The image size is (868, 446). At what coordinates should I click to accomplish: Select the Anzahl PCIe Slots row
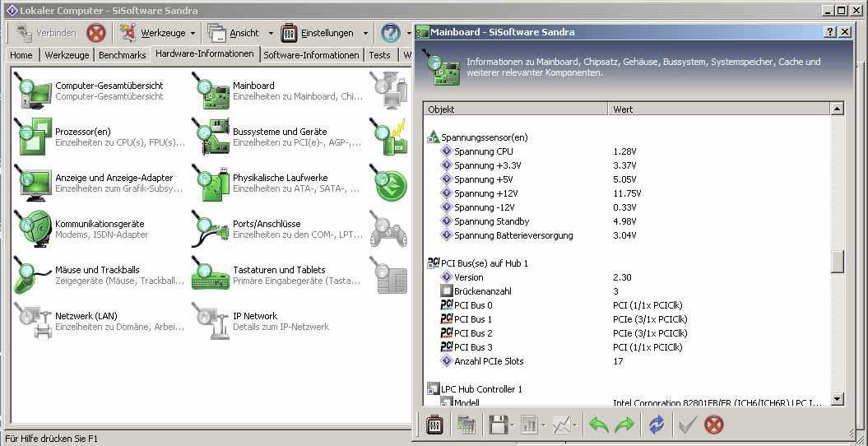click(627, 361)
